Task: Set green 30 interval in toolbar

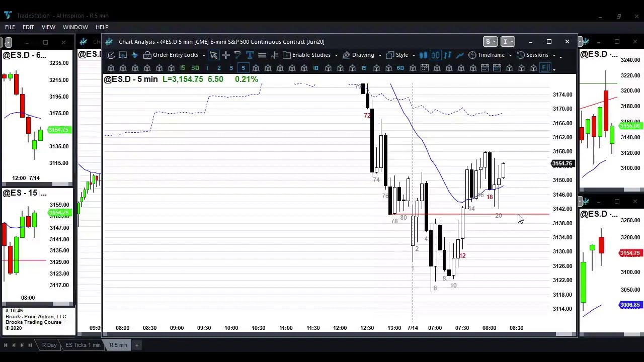Action: tap(195, 68)
